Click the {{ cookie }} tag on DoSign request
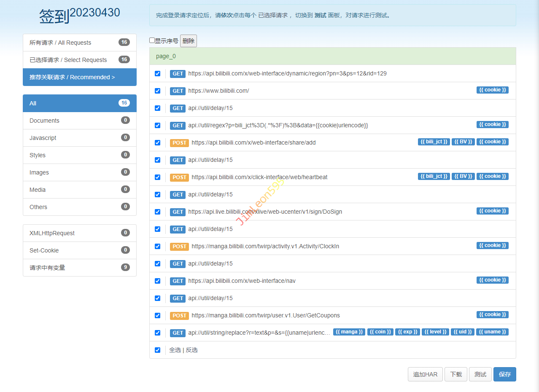539x392 pixels. pos(492,211)
